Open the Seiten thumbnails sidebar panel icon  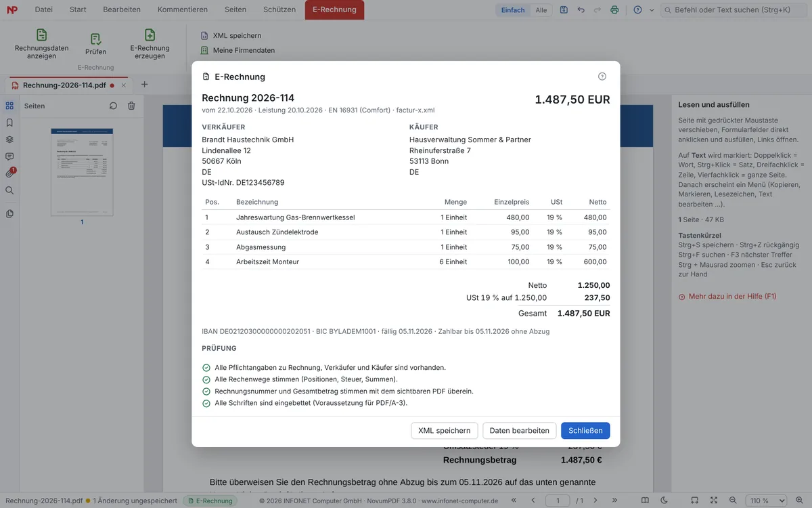point(9,106)
